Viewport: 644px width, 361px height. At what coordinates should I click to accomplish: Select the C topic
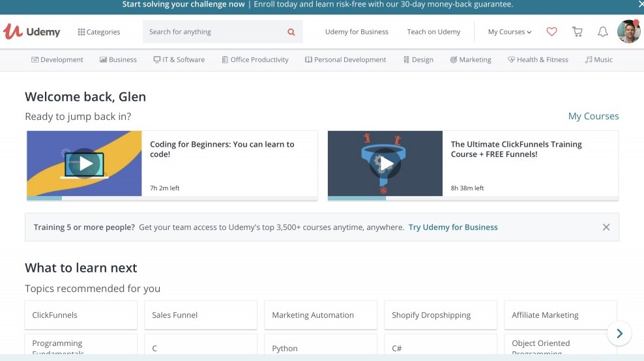click(201, 344)
